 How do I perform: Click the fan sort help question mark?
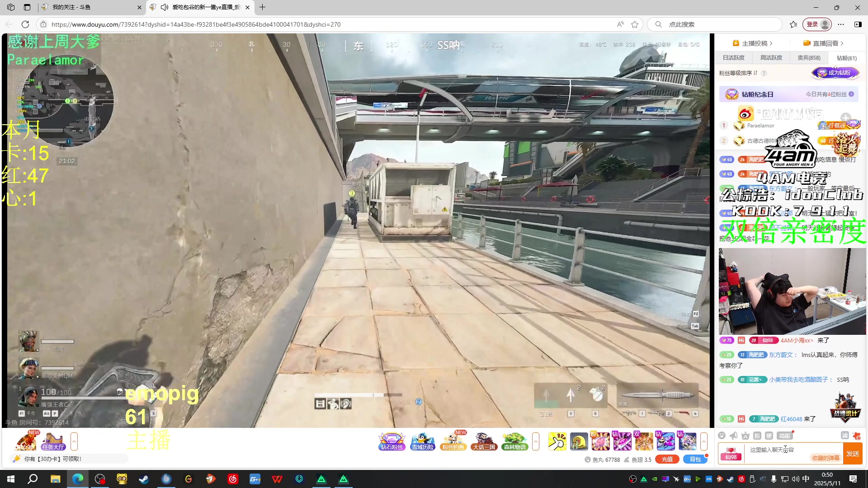pyautogui.click(x=764, y=73)
